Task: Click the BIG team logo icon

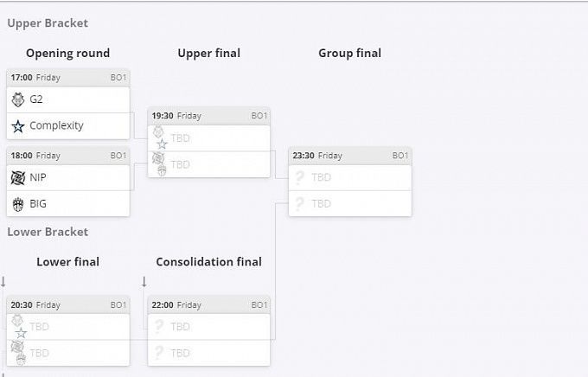Action: pos(18,204)
